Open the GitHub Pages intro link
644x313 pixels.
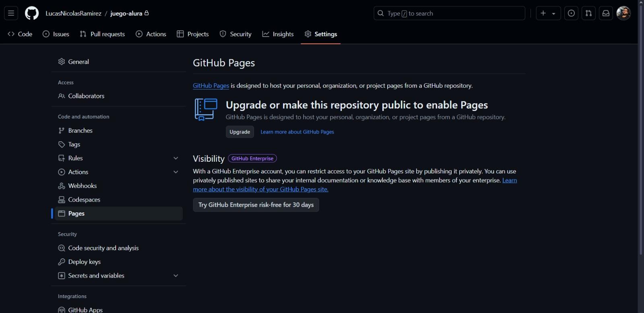211,86
